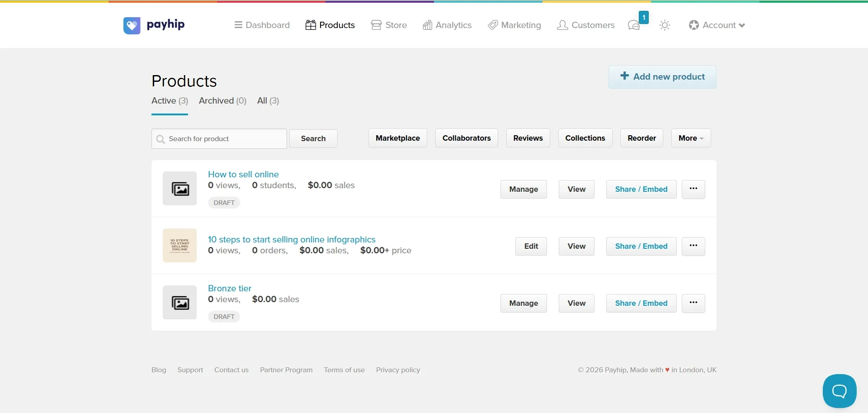
Task: Click the Payhip heart logo icon
Action: [132, 25]
